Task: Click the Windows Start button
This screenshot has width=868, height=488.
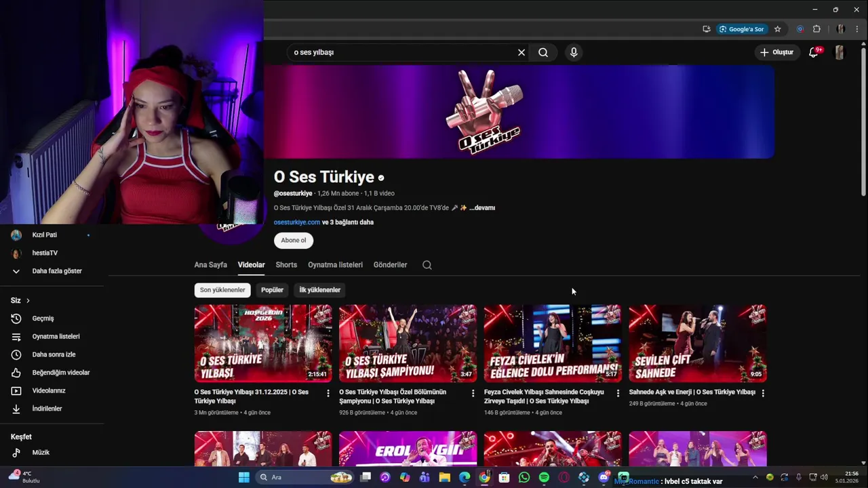Action: pos(243,477)
